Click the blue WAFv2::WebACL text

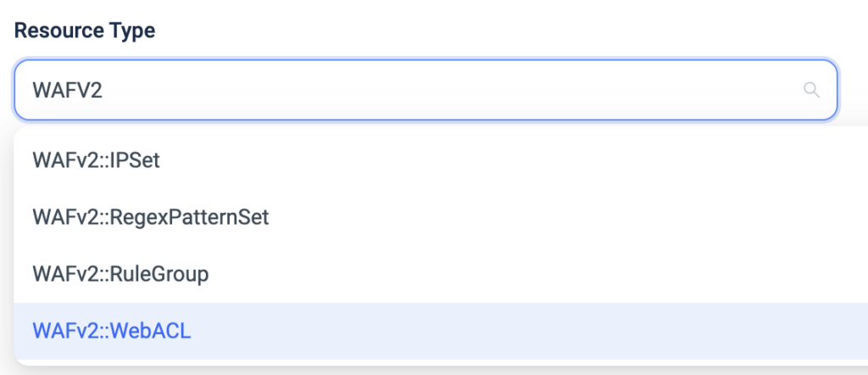112,331
